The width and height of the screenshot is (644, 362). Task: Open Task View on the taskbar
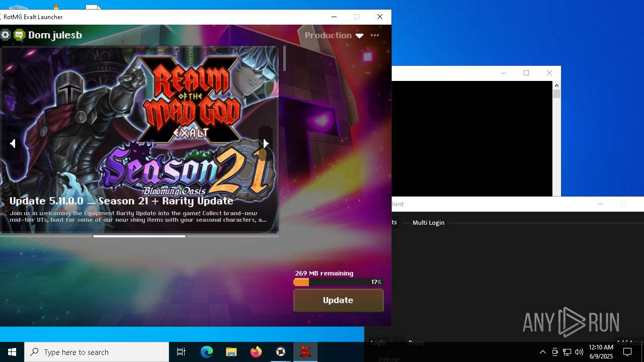point(181,352)
